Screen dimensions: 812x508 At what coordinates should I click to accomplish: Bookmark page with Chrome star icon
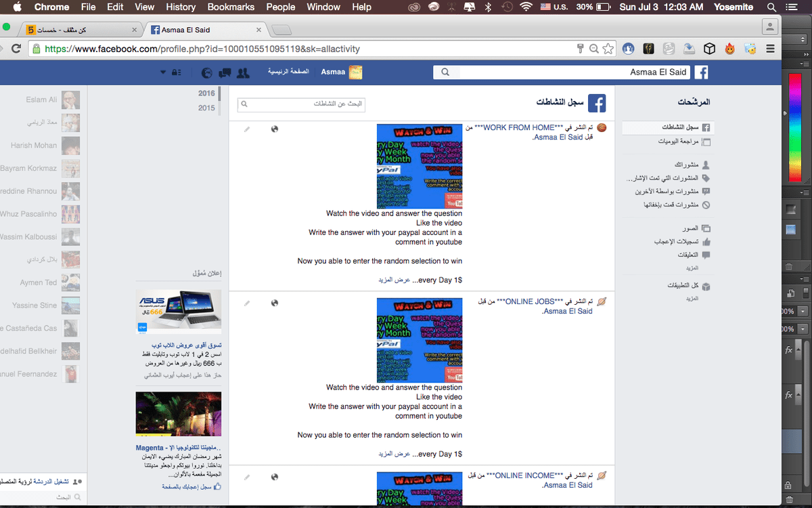(x=608, y=49)
